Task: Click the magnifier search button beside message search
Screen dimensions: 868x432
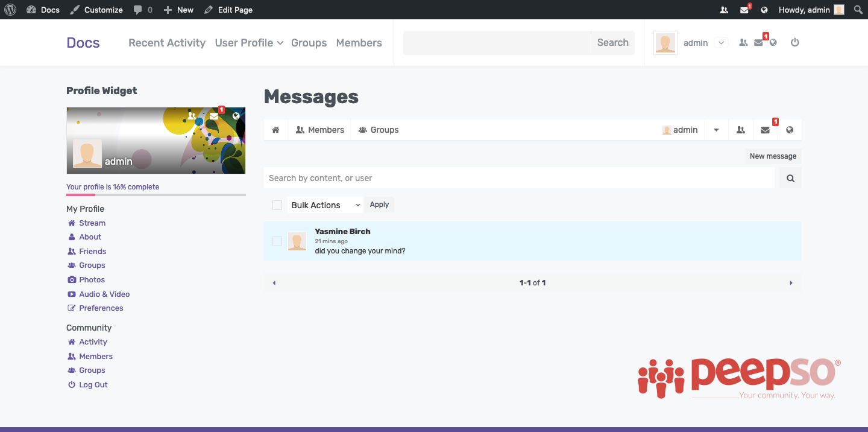Action: [x=790, y=178]
